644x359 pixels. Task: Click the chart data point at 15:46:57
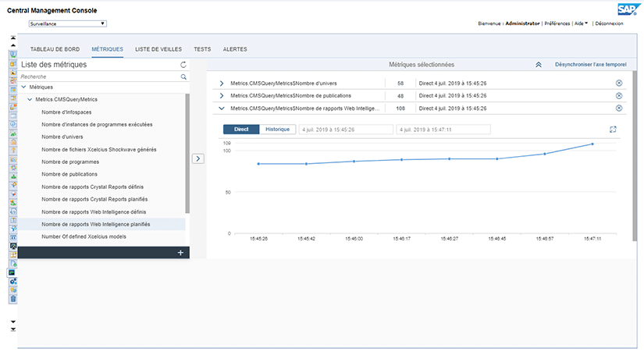(x=545, y=154)
